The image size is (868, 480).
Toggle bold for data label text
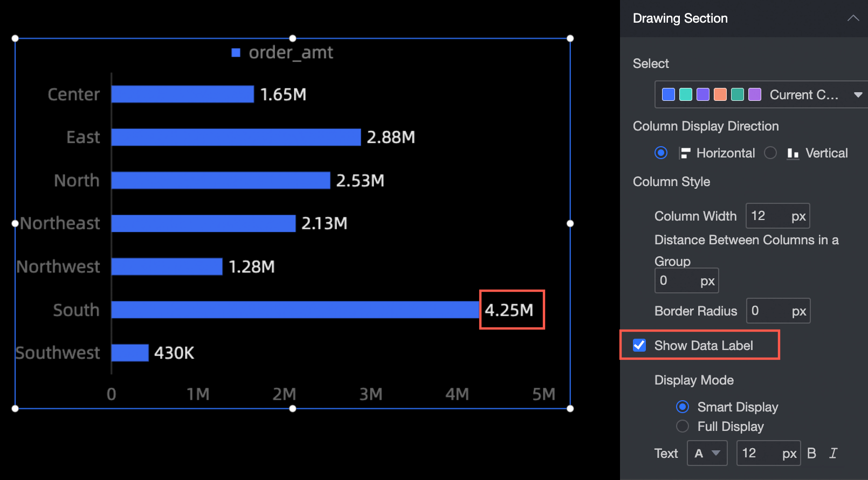point(812,453)
